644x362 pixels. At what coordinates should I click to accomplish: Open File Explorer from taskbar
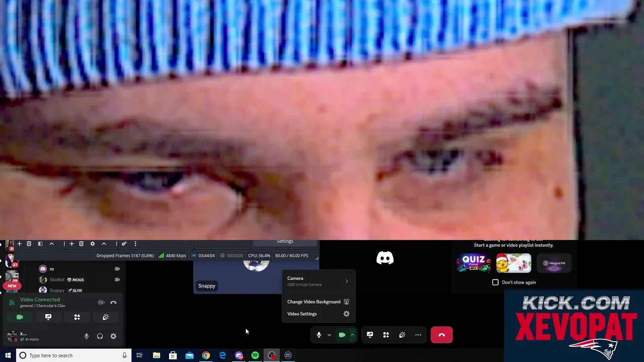[156, 355]
